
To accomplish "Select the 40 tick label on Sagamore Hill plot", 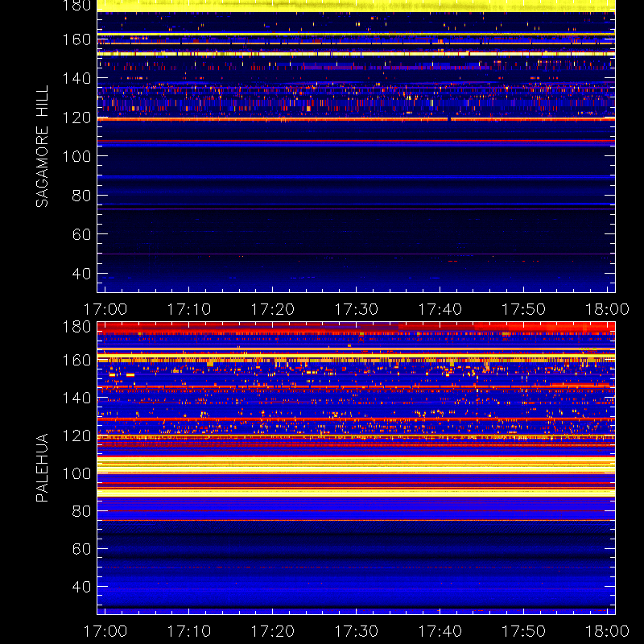I will [81, 274].
